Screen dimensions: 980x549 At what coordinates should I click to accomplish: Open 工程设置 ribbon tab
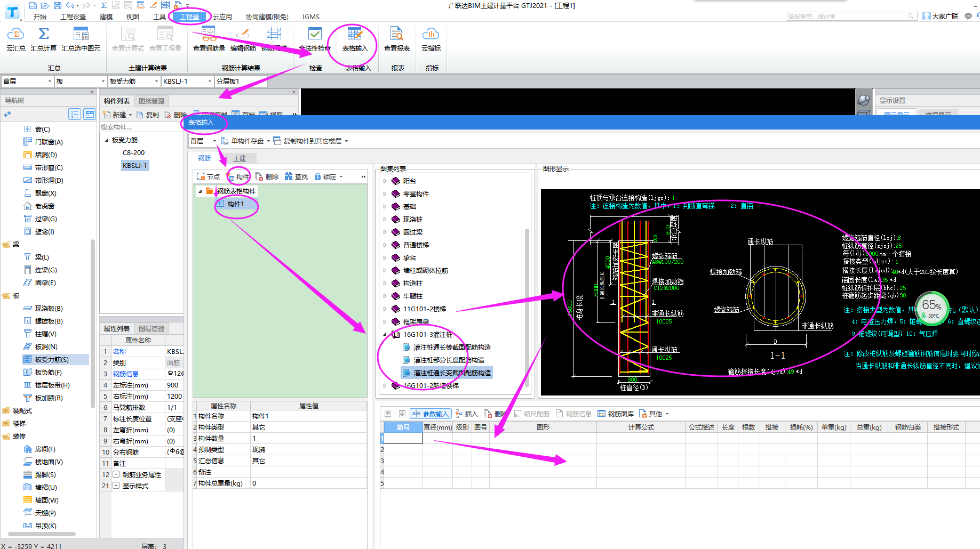click(x=73, y=17)
